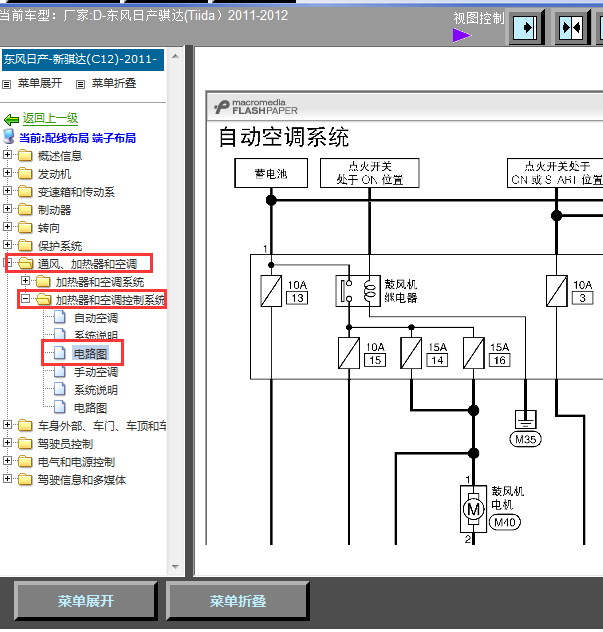Expand the 电气和电源控制 tree node
603x632 pixels.
(x=7, y=460)
